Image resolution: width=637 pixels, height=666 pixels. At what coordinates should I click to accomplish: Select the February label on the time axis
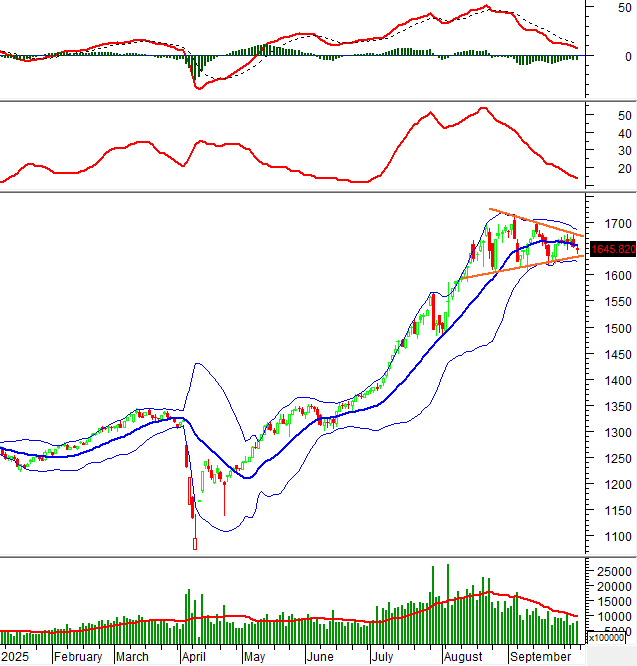click(78, 657)
